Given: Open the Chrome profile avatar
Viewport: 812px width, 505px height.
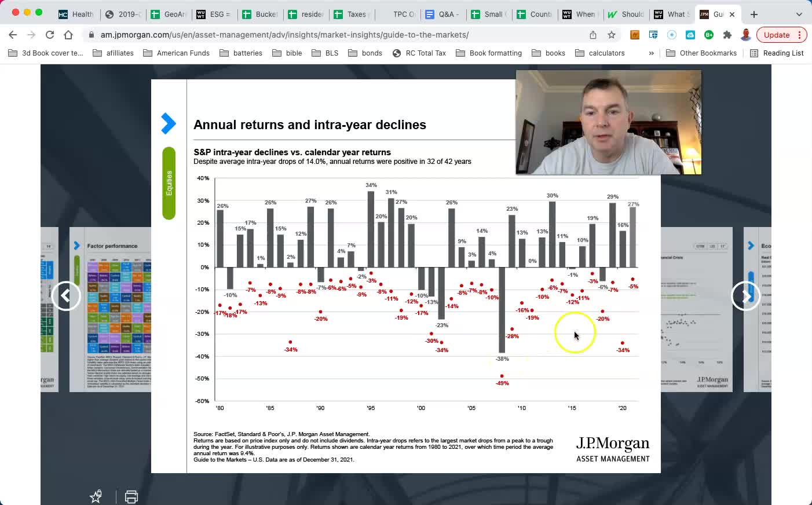Looking at the screenshot, I should [x=746, y=35].
